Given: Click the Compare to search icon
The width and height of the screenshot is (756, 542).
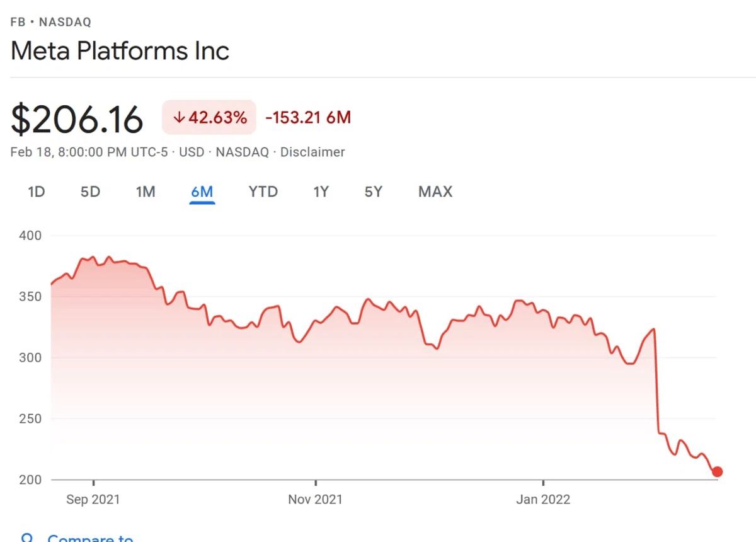Looking at the screenshot, I should [27, 538].
